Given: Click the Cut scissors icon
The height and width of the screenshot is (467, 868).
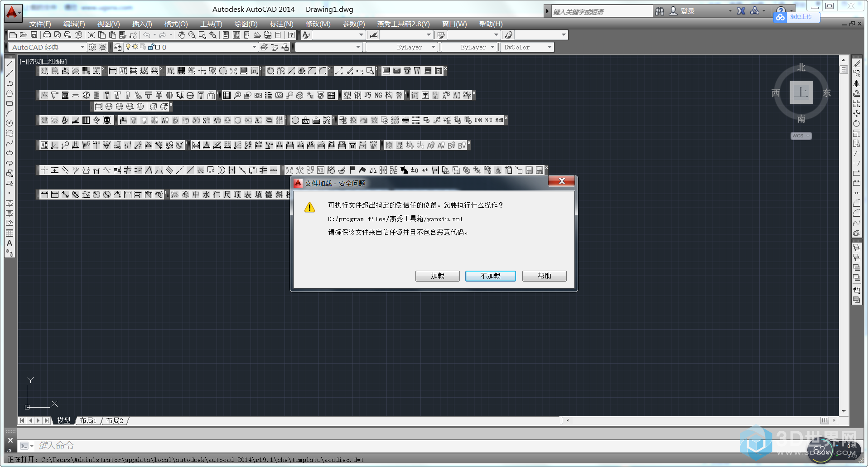Looking at the screenshot, I should pos(92,35).
